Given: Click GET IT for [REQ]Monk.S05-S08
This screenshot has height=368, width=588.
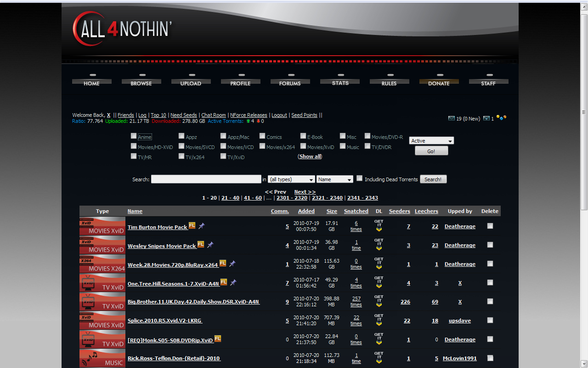Looking at the screenshot, I should click(x=379, y=339).
